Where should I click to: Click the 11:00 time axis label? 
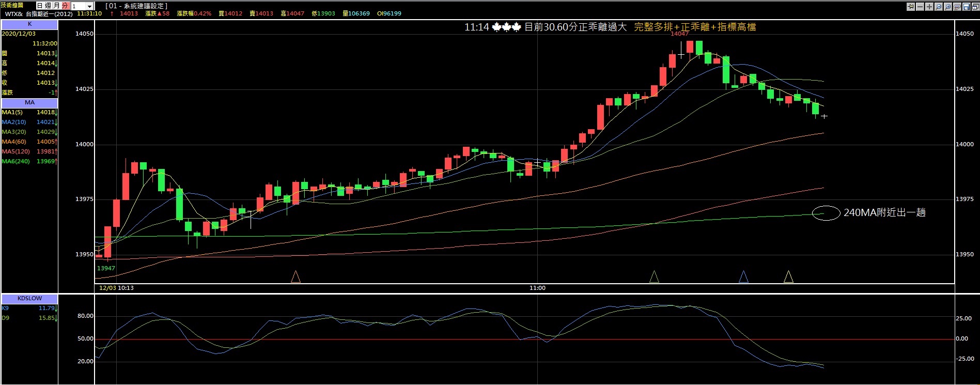(x=537, y=288)
